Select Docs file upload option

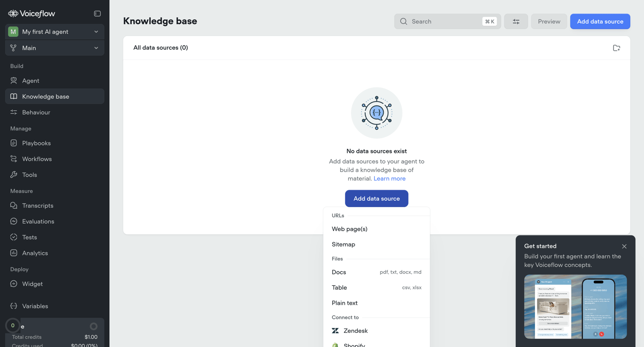pos(377,272)
